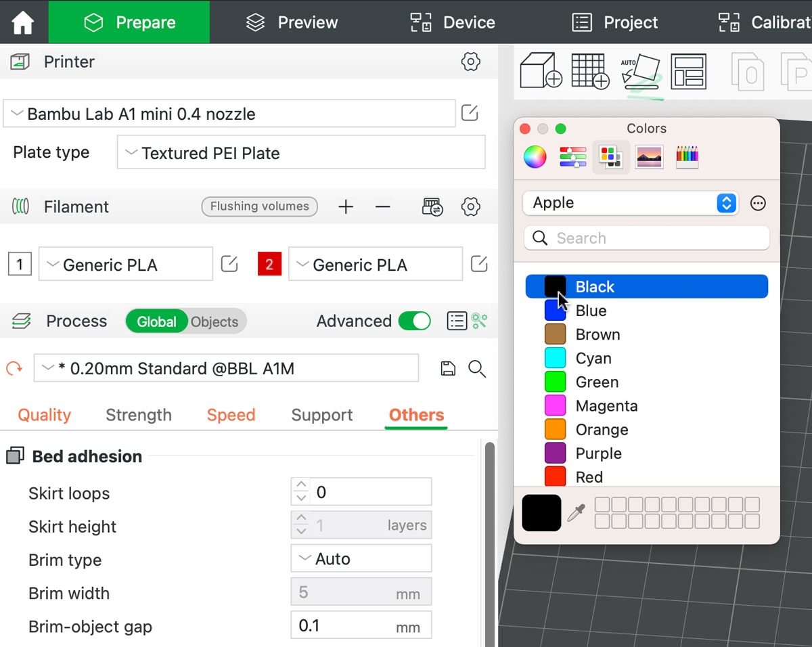Click the Add cube primitive icon
Image resolution: width=812 pixels, height=647 pixels.
point(540,70)
